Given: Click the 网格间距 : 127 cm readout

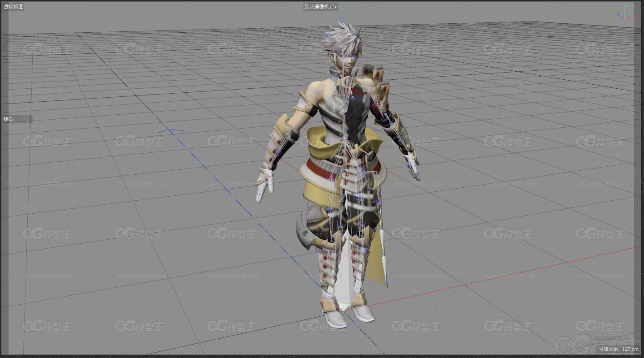Looking at the screenshot, I should tap(618, 349).
